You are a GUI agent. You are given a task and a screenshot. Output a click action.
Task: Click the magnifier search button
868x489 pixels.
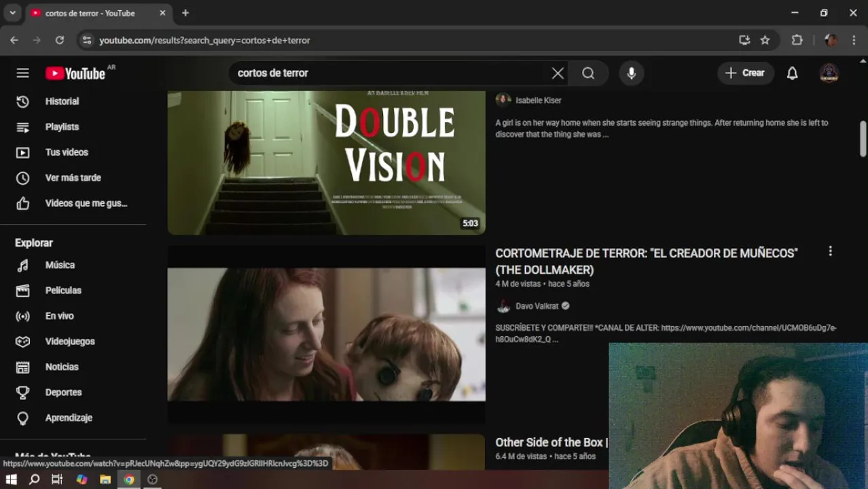pos(588,73)
